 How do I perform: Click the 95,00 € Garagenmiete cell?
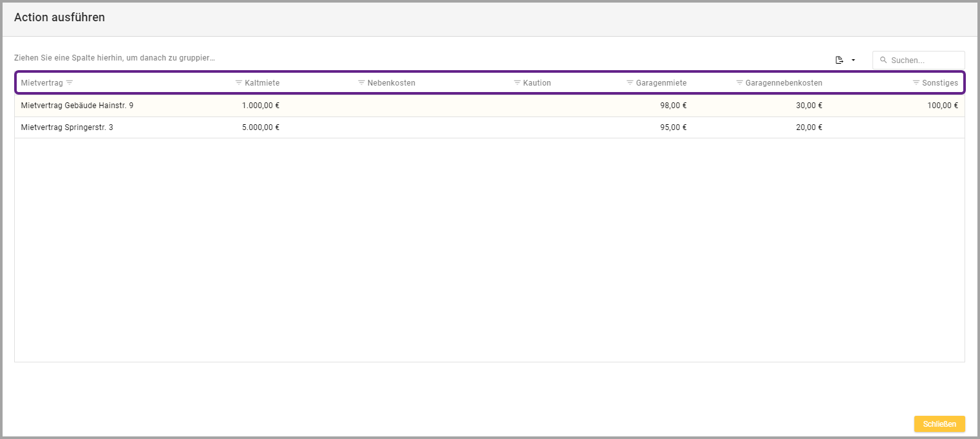click(674, 127)
